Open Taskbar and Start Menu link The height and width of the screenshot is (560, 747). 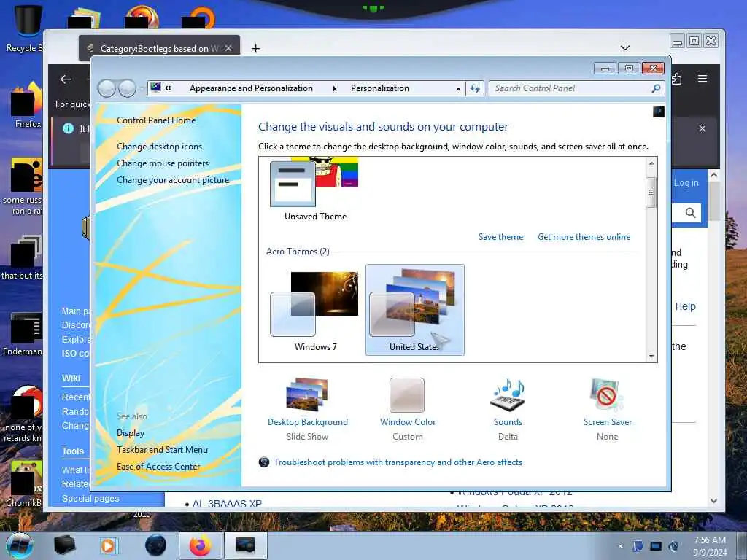pyautogui.click(x=162, y=449)
